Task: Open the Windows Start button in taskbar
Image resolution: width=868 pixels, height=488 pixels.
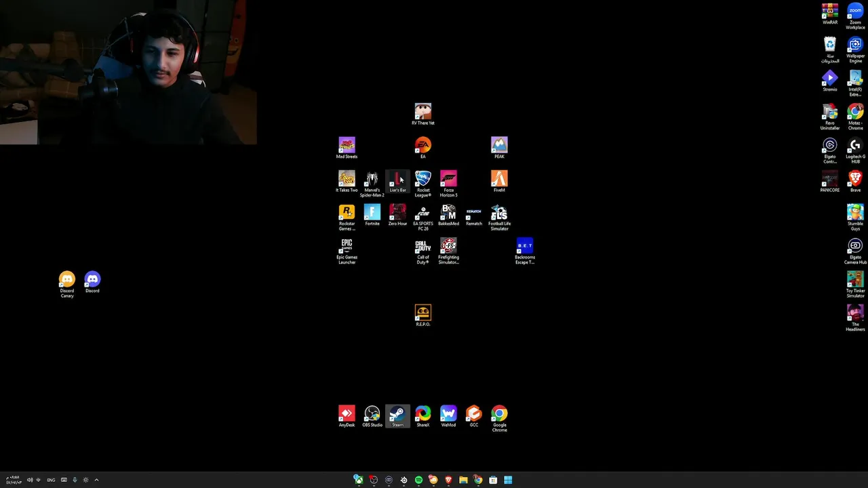Action: pyautogui.click(x=508, y=480)
